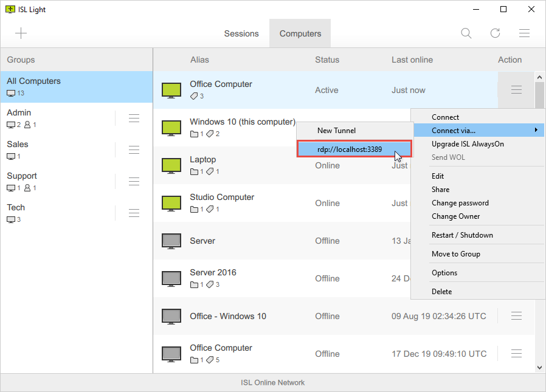The width and height of the screenshot is (546, 392).
Task: Open the Admin group menu icon
Action: click(134, 118)
